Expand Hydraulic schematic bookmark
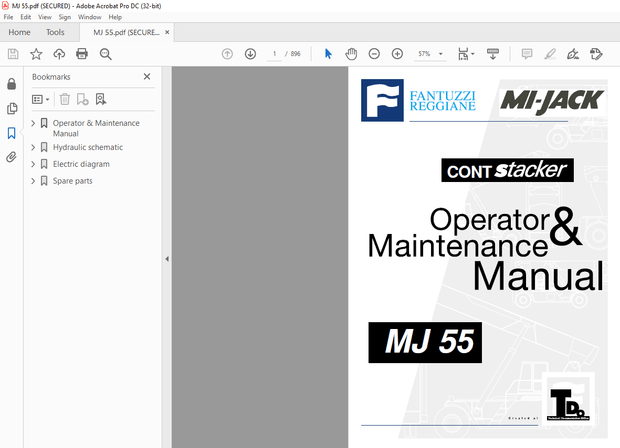The height and width of the screenshot is (448, 620). pos(33,147)
